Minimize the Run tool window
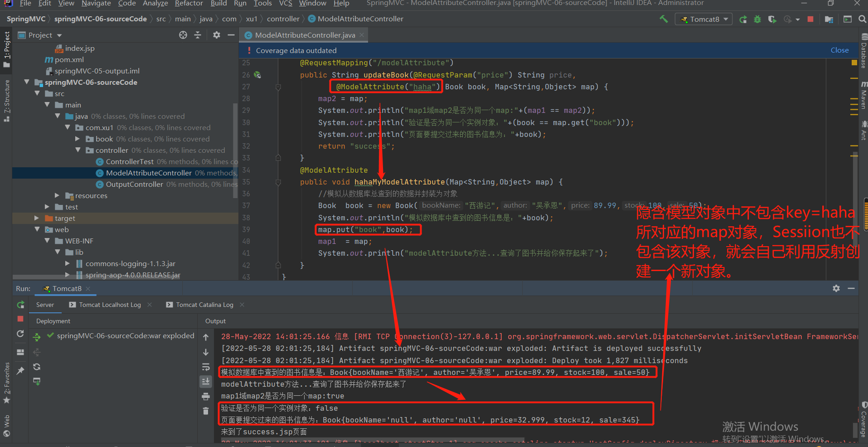The height and width of the screenshot is (447, 868). point(851,288)
